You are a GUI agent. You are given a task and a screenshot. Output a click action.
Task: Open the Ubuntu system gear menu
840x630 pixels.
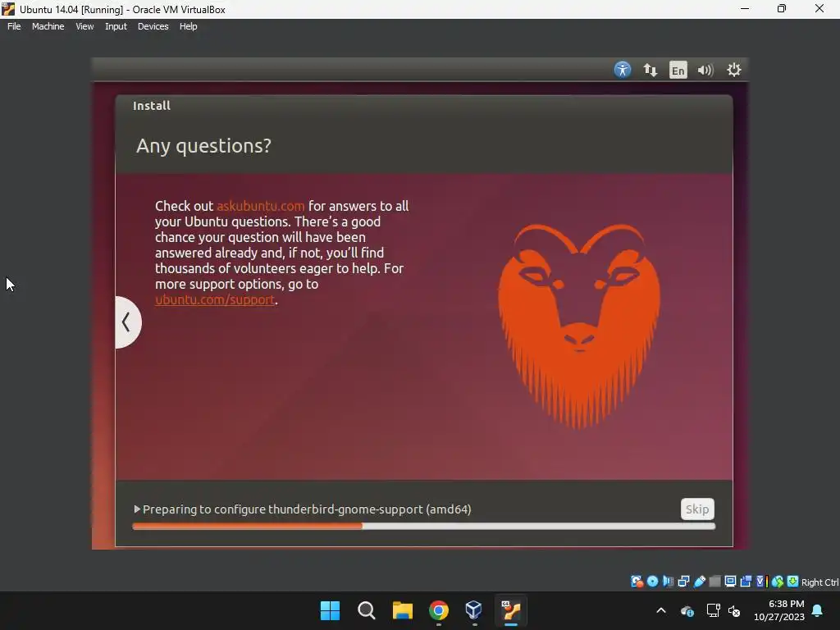pos(733,70)
